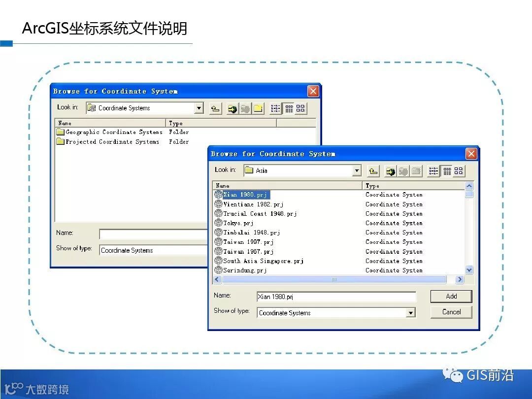Viewport: 532px width, 399px height.
Task: Select Trucial Coast 1948.prj file
Action: pos(260,213)
